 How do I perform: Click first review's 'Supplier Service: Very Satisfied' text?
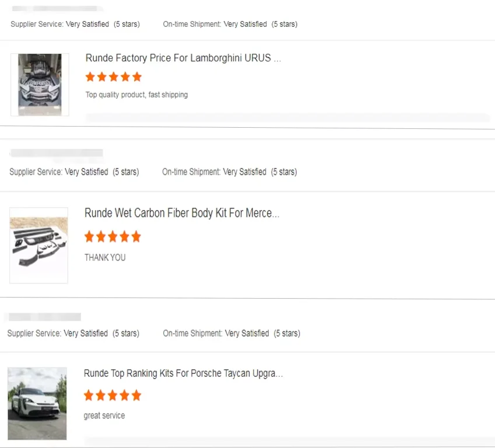[59, 24]
